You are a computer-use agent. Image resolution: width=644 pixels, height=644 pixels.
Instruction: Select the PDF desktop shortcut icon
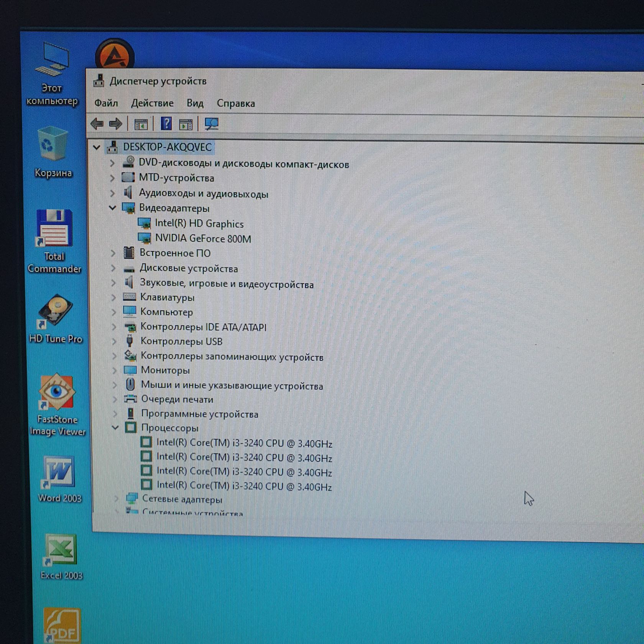click(62, 625)
